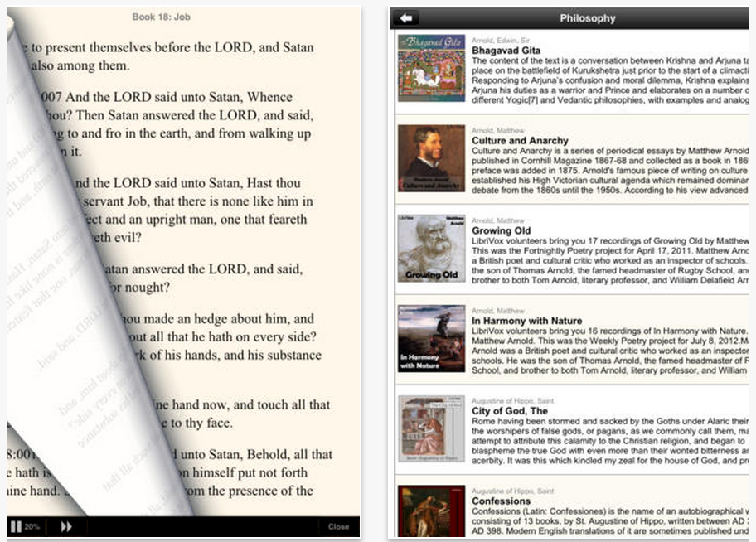Open the "Growing Old" book title
The height and width of the screenshot is (542, 756).
pos(502,231)
